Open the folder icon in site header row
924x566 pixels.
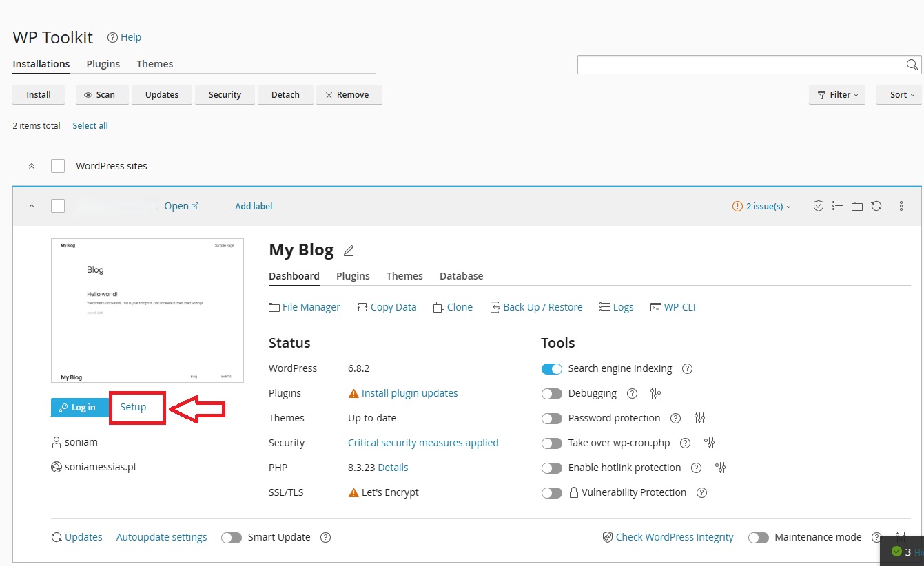pos(857,206)
